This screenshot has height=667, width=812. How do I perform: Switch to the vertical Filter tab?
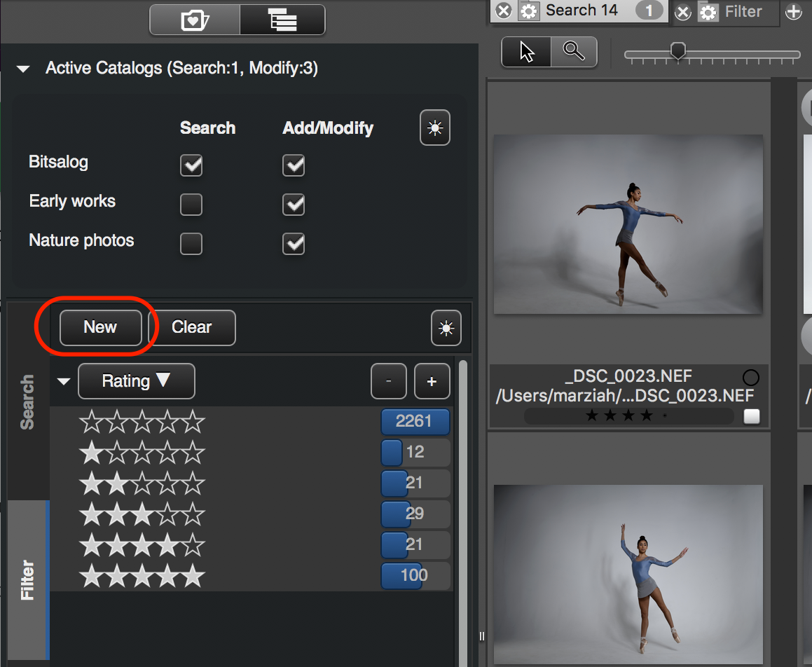tap(28, 580)
